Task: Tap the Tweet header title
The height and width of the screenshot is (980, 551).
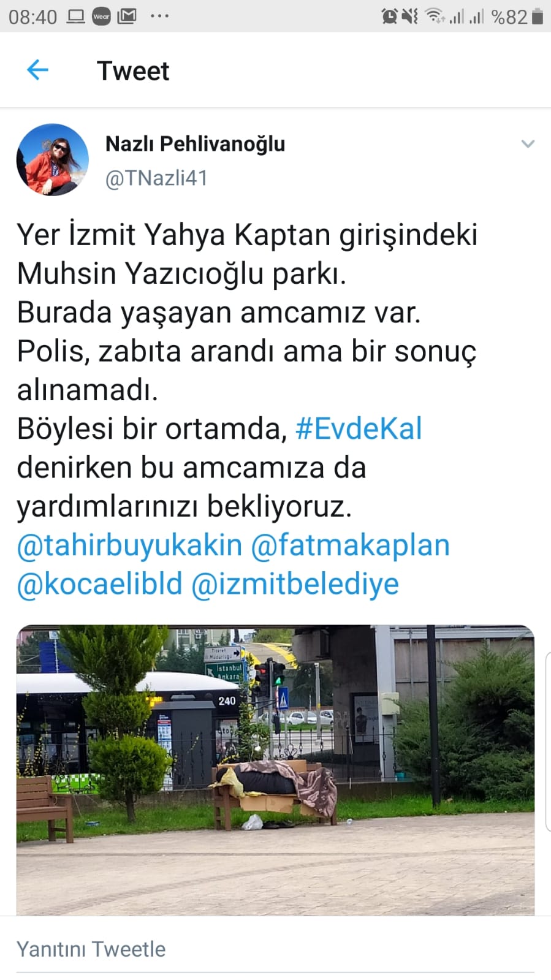Action: pos(133,71)
